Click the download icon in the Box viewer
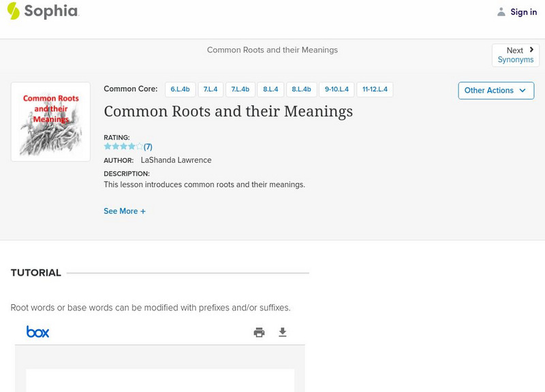Screen dimensions: 545x392 click(x=283, y=332)
